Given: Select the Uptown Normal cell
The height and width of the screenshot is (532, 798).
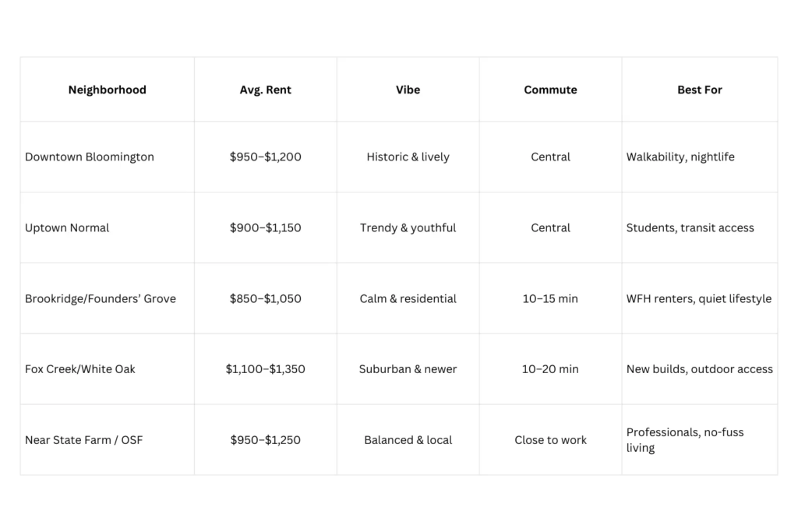Looking at the screenshot, I should 67,227.
